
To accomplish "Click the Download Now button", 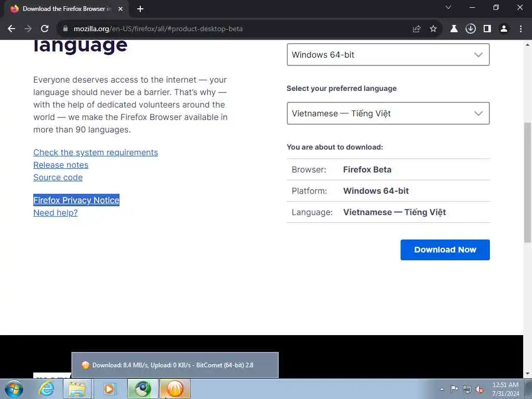I will [x=445, y=250].
